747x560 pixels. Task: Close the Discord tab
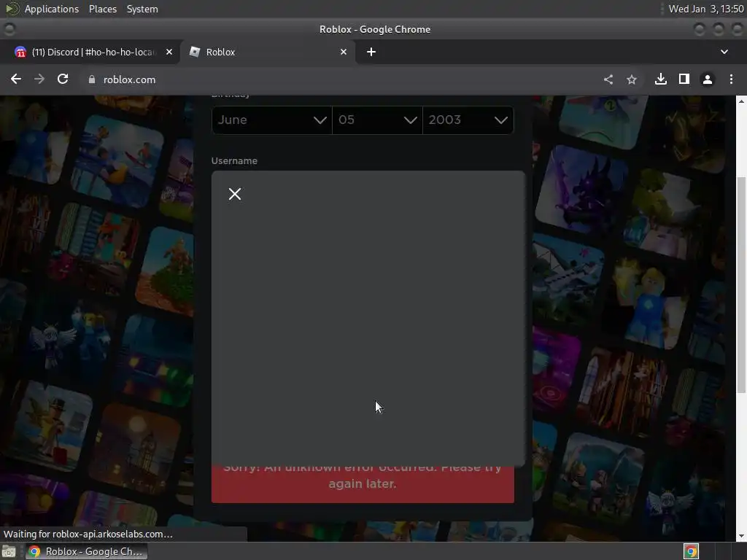point(169,52)
